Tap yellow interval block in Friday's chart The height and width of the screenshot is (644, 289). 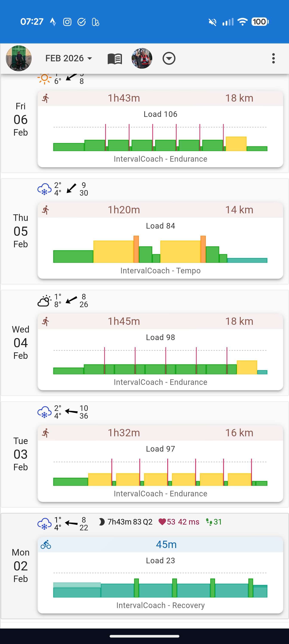click(236, 144)
